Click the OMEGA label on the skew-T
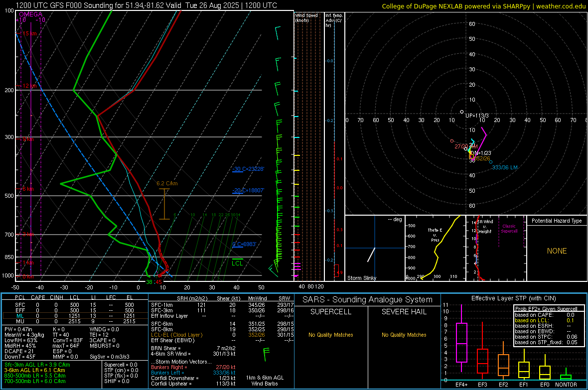Viewport: 588px width, 390px height. coord(31,14)
